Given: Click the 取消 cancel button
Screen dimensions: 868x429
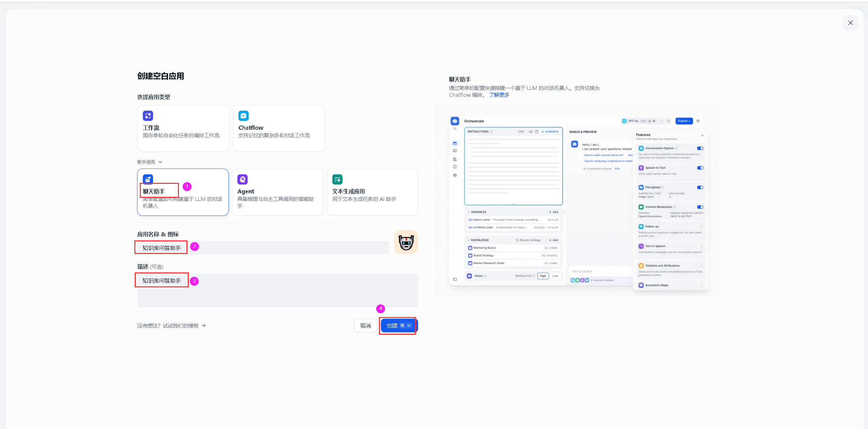Looking at the screenshot, I should 366,326.
